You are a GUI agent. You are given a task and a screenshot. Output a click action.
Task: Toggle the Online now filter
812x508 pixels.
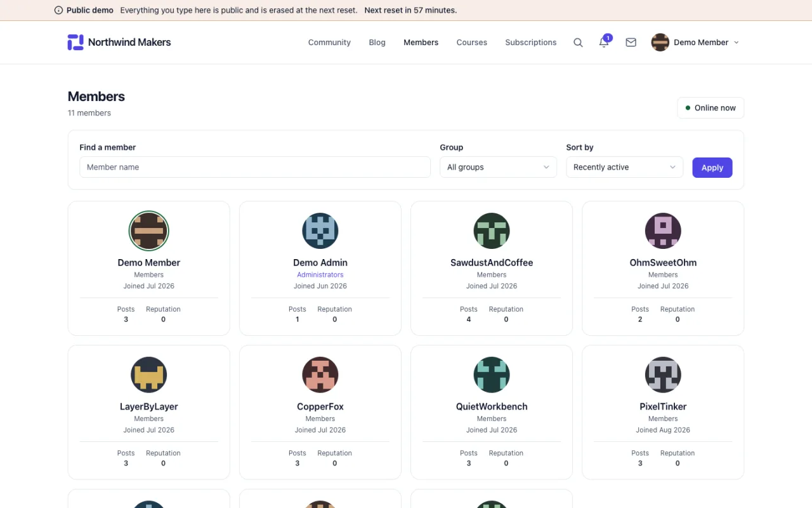pyautogui.click(x=710, y=108)
